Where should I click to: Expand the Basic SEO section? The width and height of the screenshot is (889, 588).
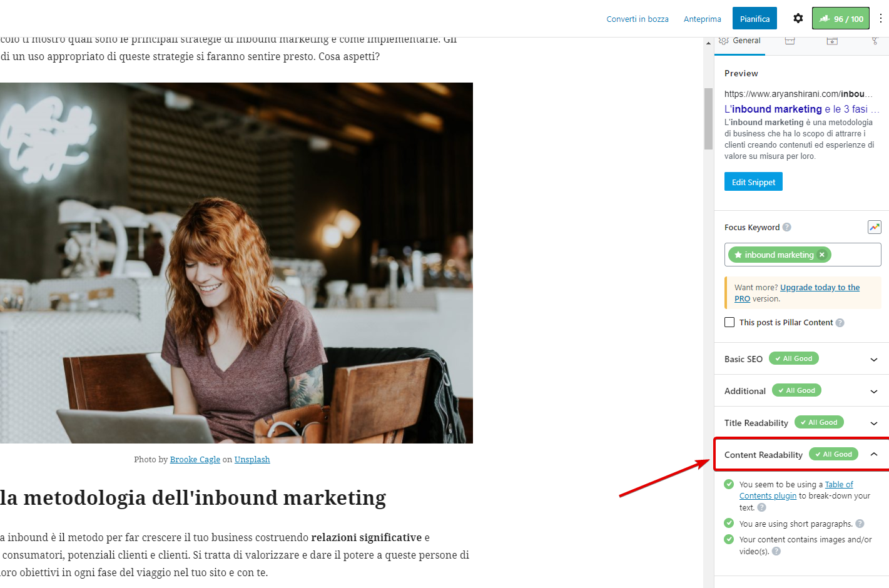coord(873,360)
